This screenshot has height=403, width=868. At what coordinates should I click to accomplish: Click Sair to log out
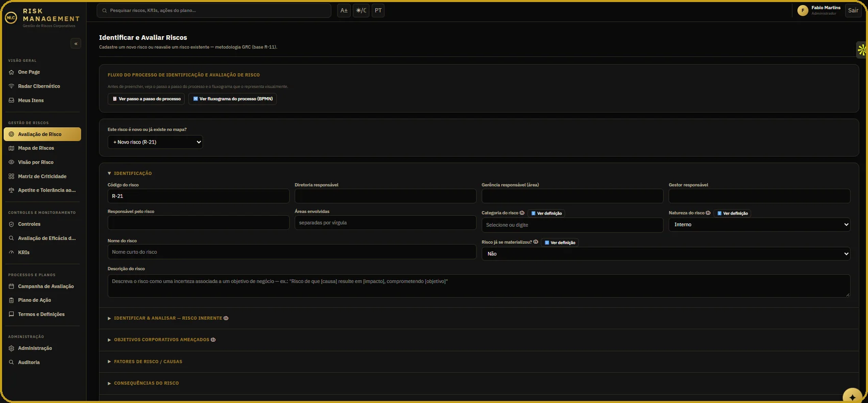click(x=853, y=10)
